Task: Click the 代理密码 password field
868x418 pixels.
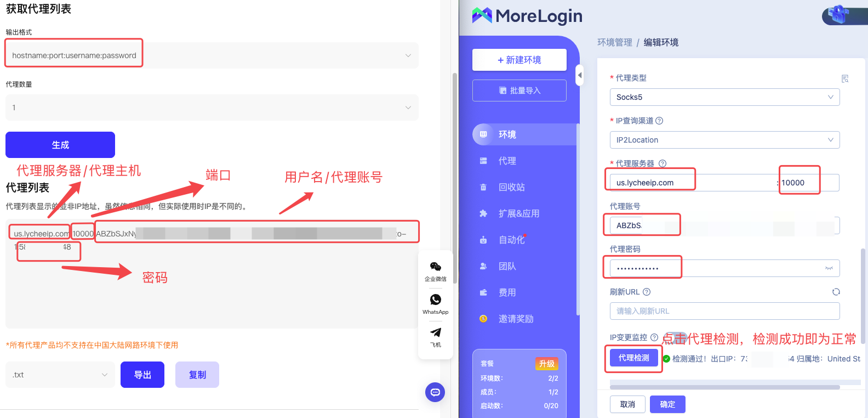Action: [724, 268]
